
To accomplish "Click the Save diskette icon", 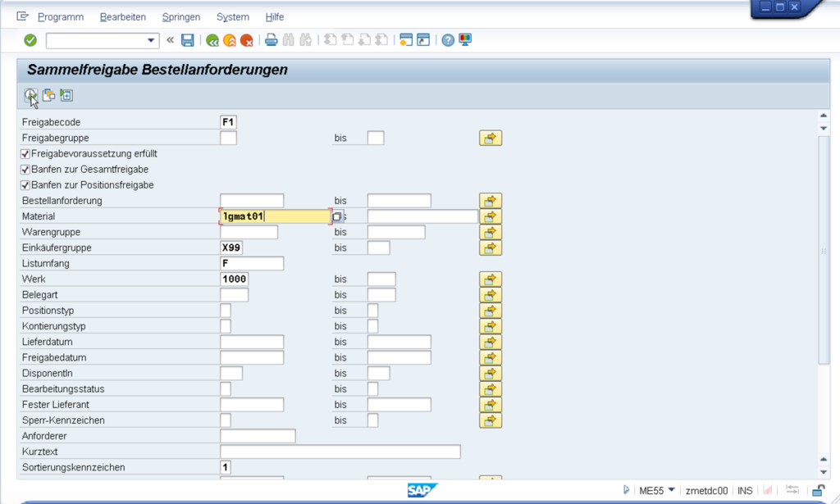I will pos(188,40).
